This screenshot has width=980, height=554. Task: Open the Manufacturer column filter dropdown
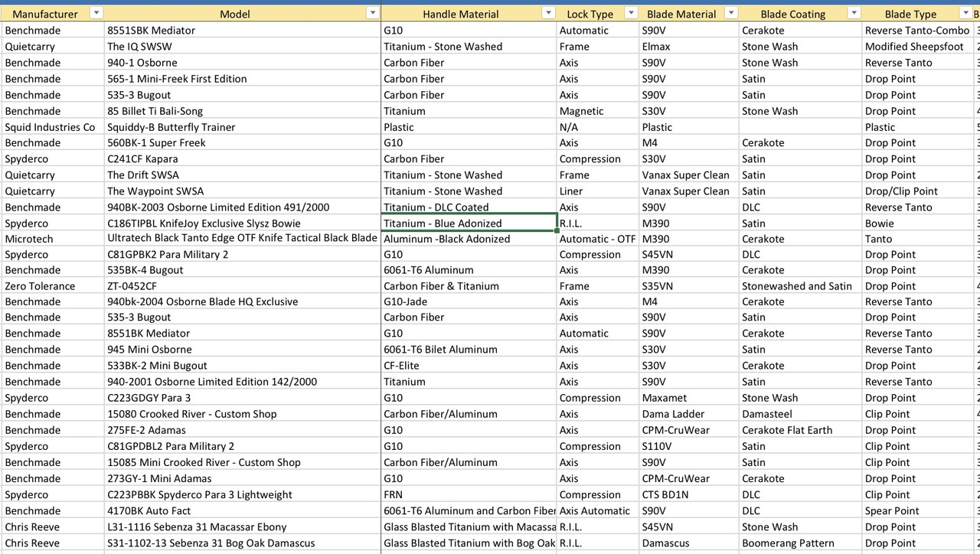click(96, 13)
